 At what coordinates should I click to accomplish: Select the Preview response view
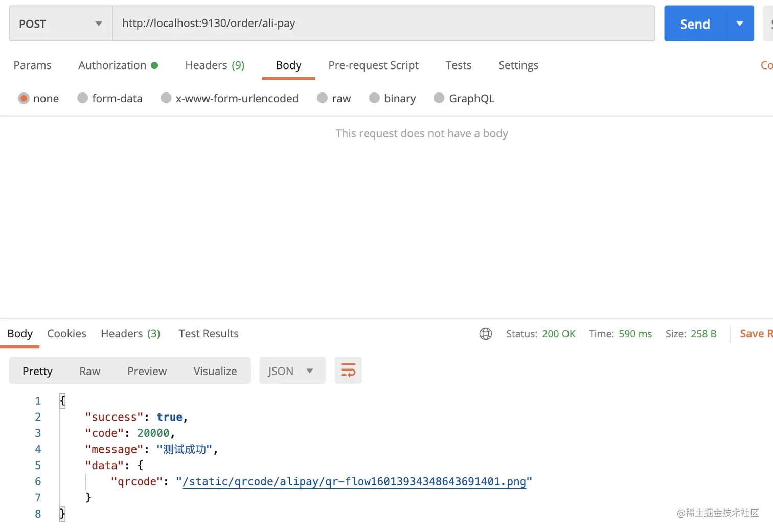(147, 371)
